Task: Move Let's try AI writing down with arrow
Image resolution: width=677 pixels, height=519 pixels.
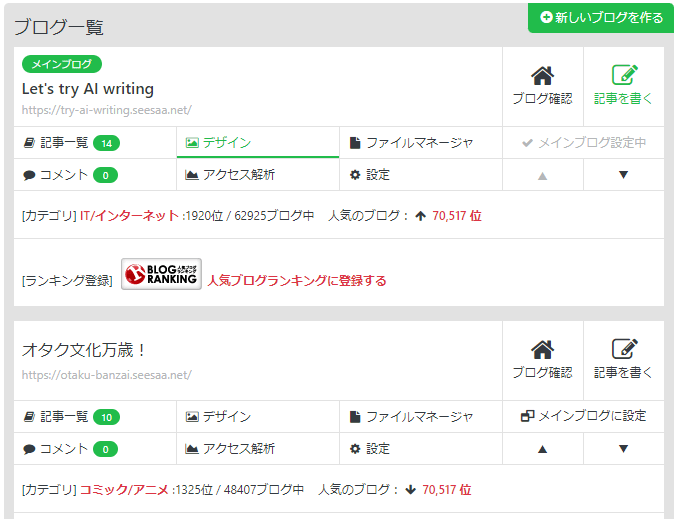Action: 623,175
